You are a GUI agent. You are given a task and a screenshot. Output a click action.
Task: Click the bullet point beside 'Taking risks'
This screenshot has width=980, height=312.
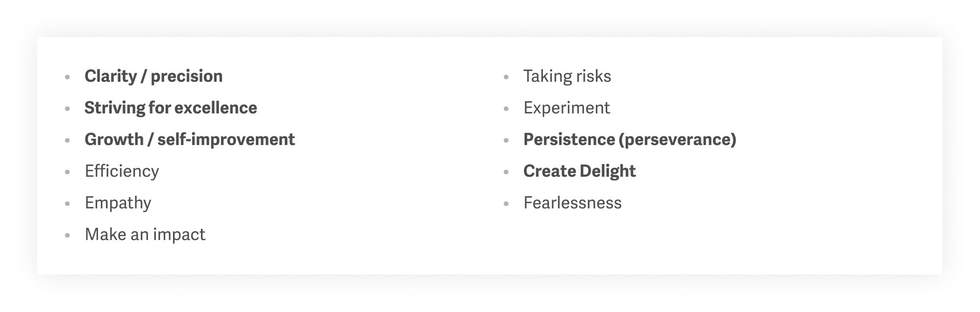506,77
